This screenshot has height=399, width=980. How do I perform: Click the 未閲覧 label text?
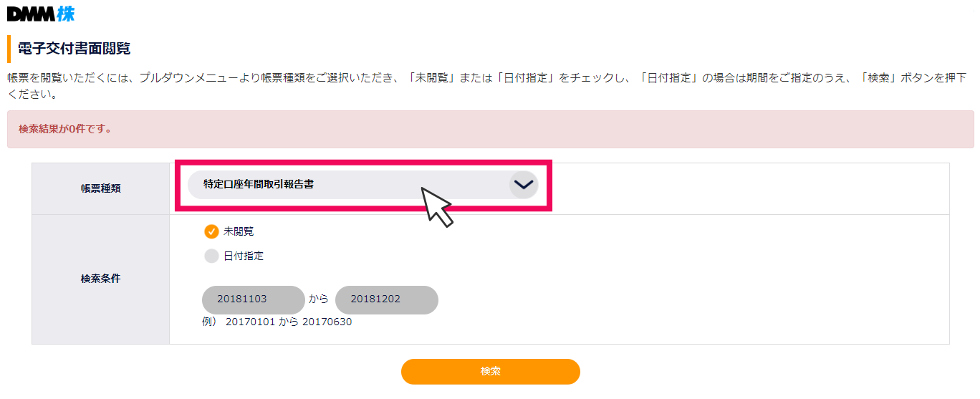pos(239,231)
